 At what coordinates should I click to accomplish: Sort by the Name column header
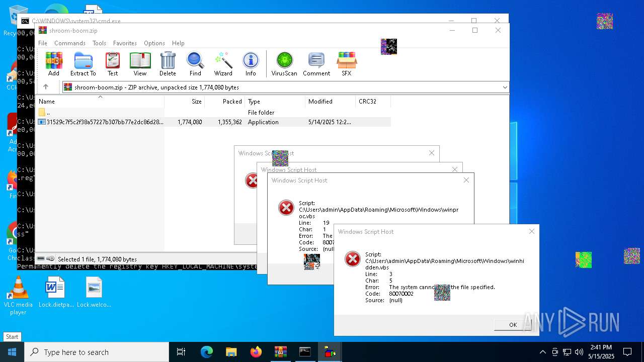pos(100,101)
